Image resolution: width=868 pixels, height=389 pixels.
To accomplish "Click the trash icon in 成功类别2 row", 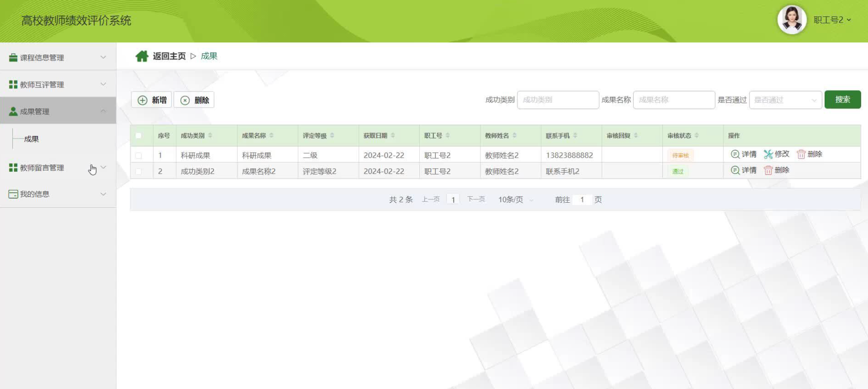I will pos(768,170).
